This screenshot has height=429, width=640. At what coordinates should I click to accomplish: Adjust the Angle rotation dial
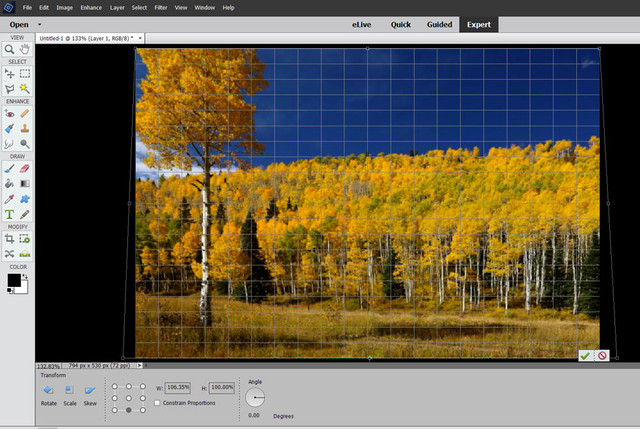tap(255, 397)
